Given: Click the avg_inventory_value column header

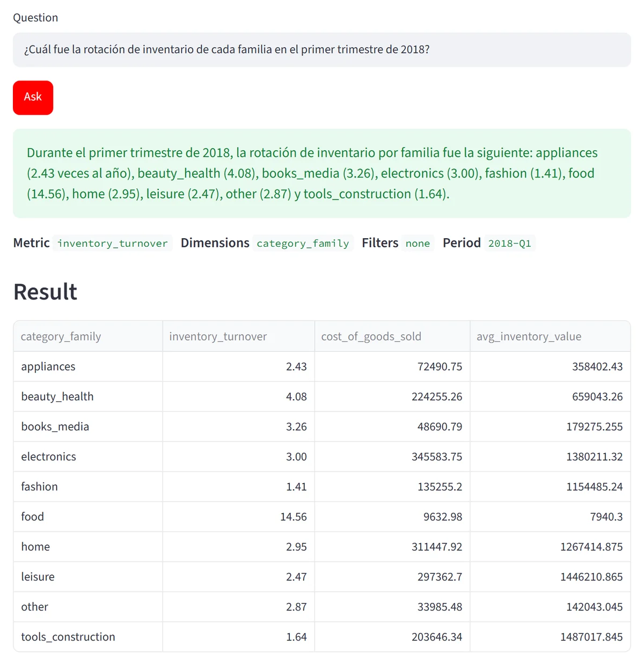Looking at the screenshot, I should pos(550,336).
